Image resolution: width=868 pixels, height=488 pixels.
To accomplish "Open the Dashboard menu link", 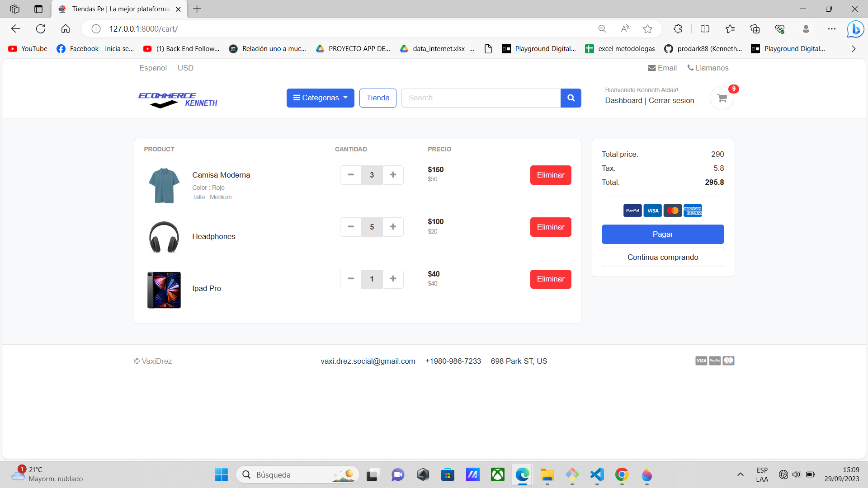I will click(623, 100).
